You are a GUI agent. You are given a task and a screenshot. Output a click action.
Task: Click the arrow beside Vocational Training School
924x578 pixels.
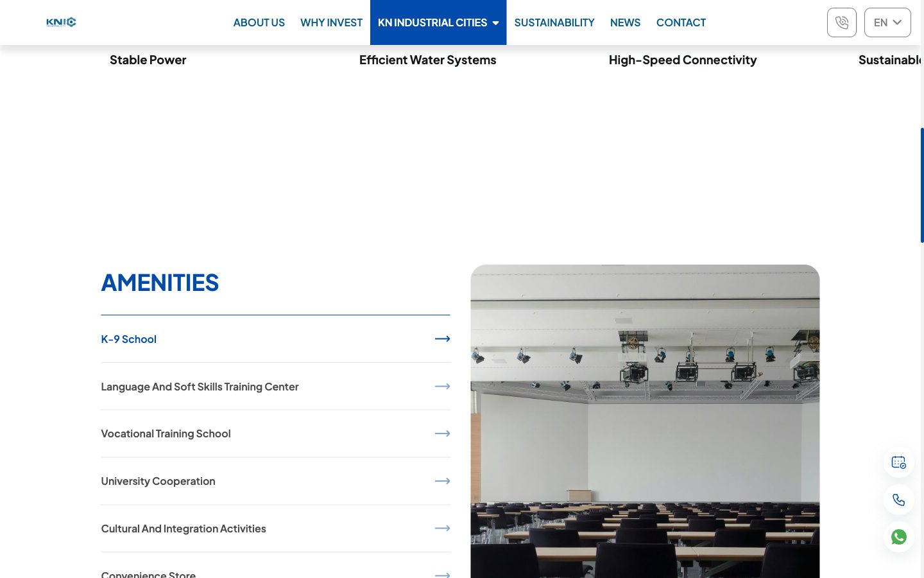(442, 433)
